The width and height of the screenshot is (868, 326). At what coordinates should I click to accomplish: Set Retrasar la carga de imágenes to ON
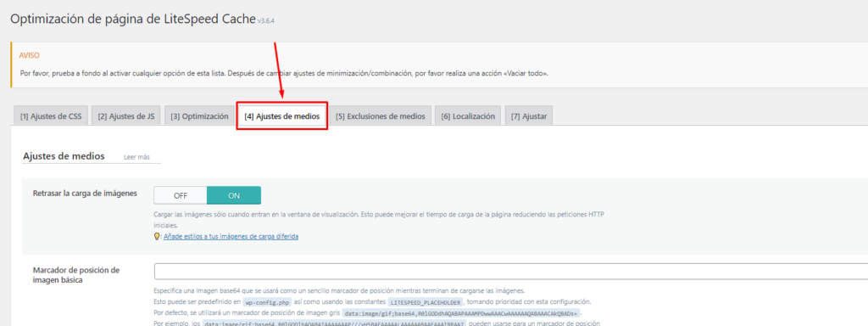[234, 195]
